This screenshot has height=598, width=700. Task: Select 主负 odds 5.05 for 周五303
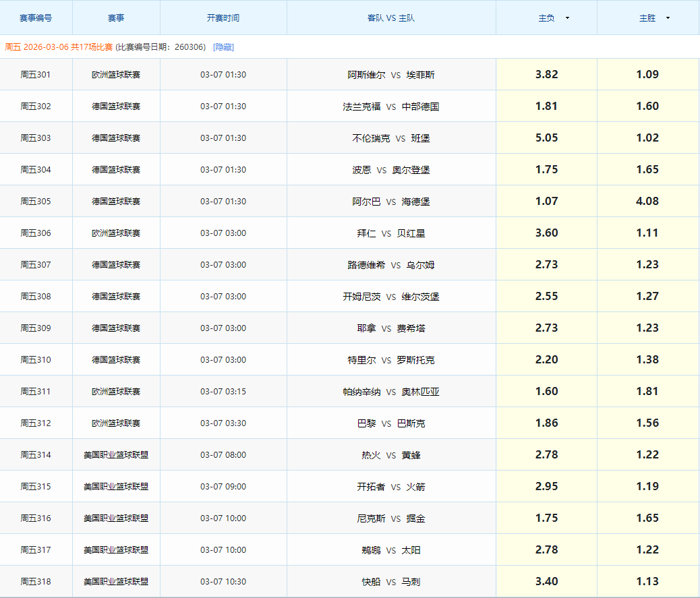[546, 138]
